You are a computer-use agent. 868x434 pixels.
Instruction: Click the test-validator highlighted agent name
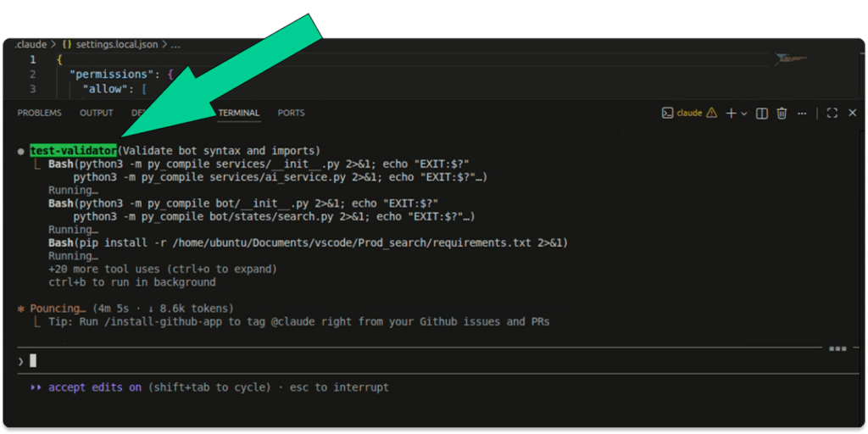pyautogui.click(x=74, y=151)
